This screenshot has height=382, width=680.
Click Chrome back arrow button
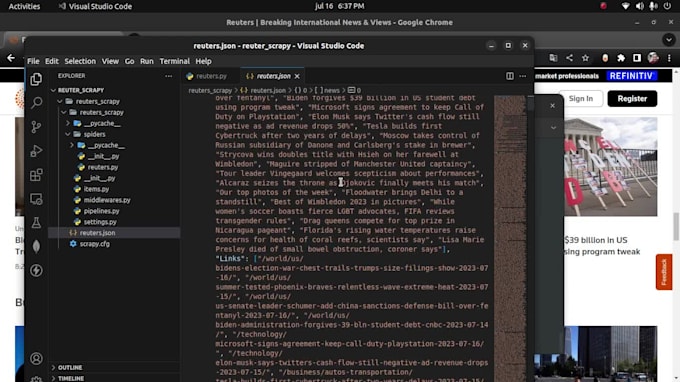11,58
